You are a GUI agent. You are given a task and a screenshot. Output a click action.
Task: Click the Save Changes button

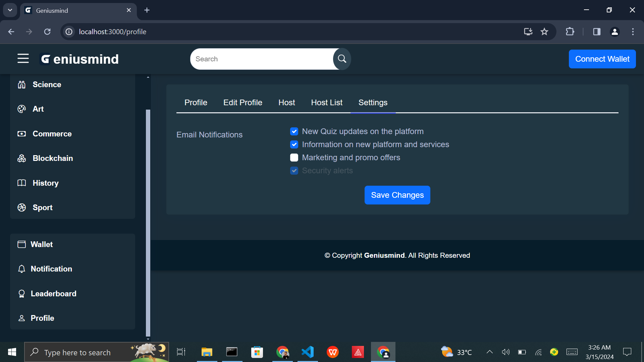pyautogui.click(x=397, y=195)
